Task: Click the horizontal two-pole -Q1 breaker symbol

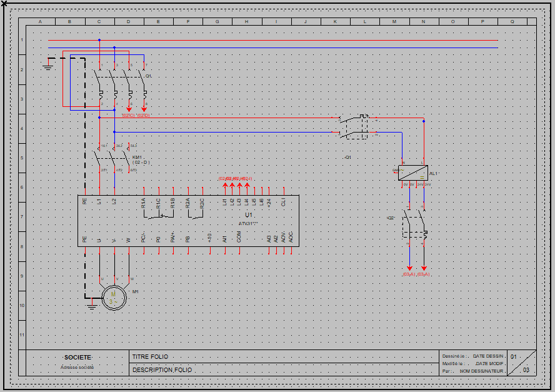Action: coord(358,125)
